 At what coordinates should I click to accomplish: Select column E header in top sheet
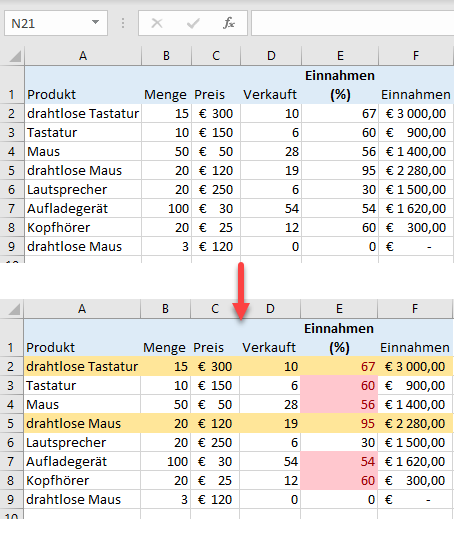[340, 56]
